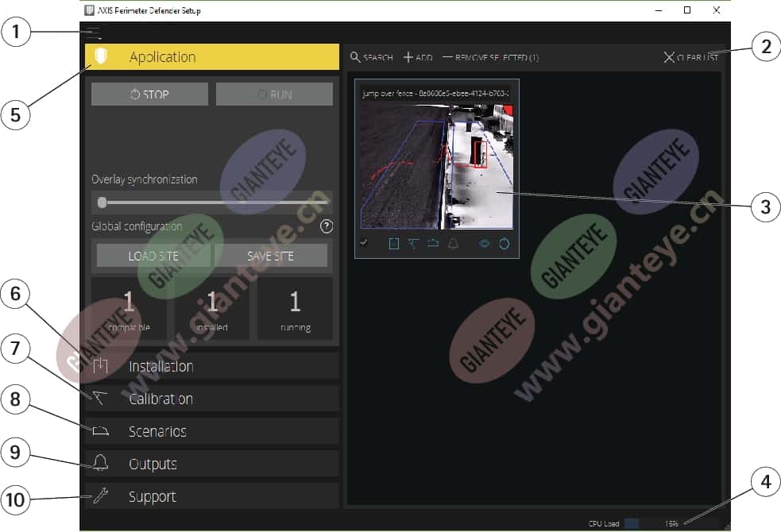
Task: Open the Calibration section
Action: (x=212, y=399)
